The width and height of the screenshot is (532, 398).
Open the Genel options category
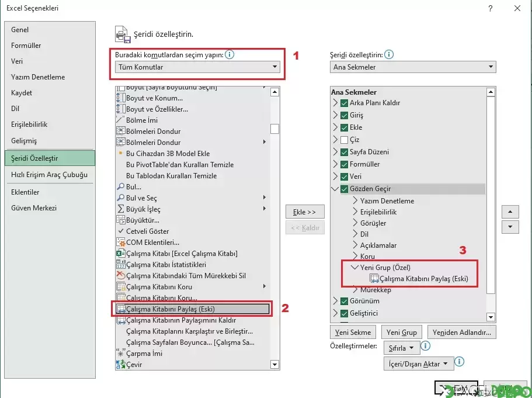click(x=50, y=30)
